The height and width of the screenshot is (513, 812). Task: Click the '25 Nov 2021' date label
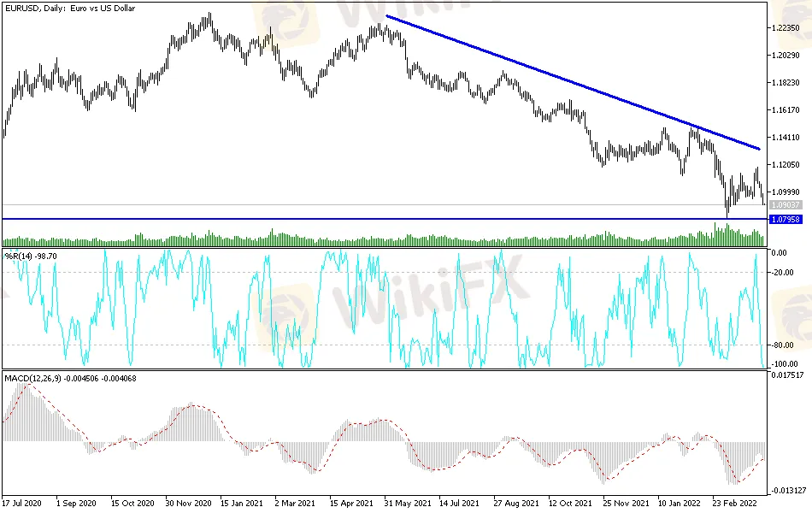626,503
